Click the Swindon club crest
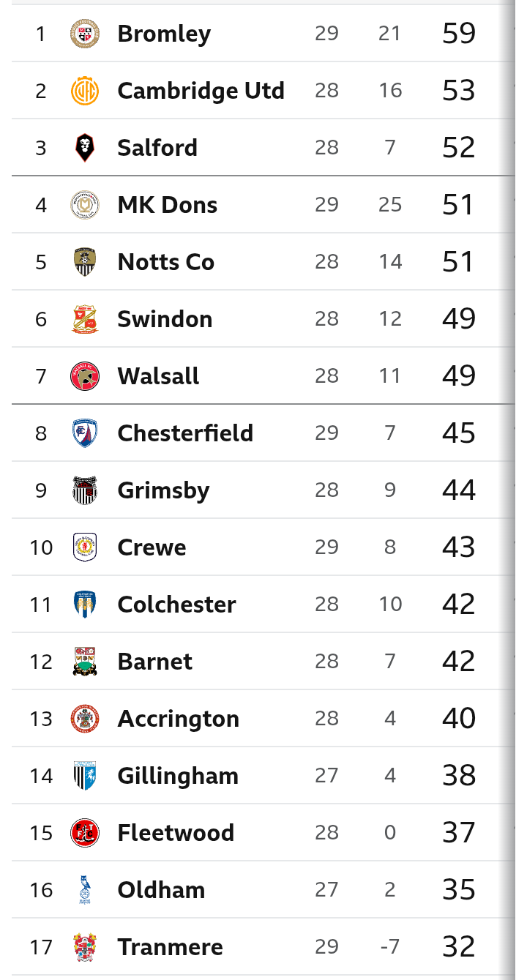Screen dimensions: 527x980 tap(85, 319)
